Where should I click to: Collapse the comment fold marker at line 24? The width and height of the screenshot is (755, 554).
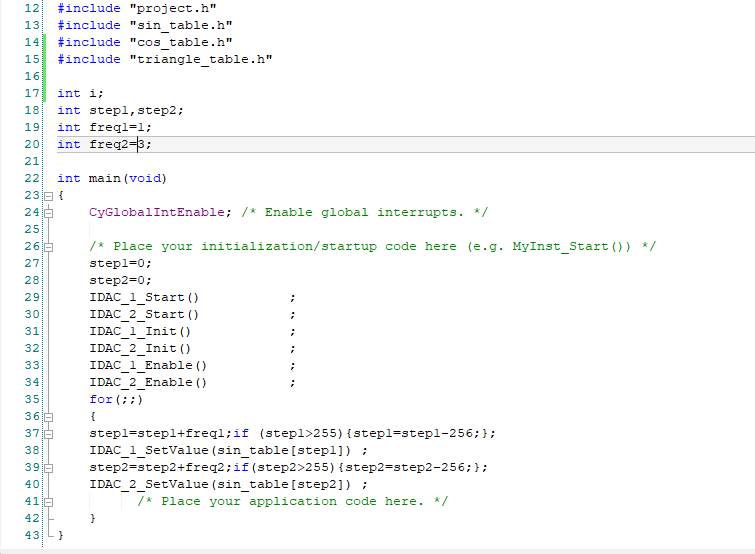point(48,213)
